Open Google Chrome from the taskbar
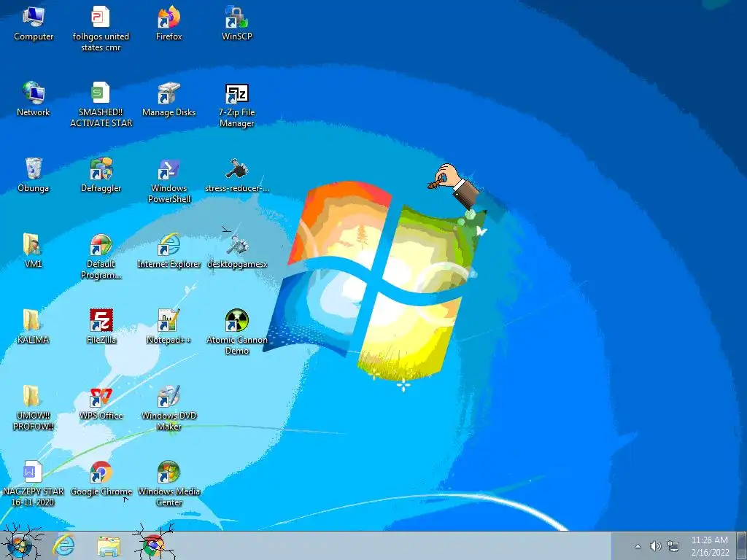The height and width of the screenshot is (560, 747). click(153, 545)
